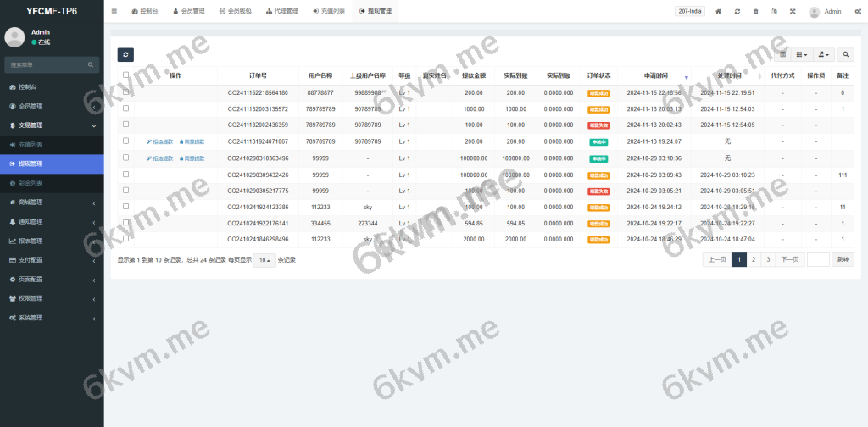Click the trash icon to clear cache
This screenshot has height=427, width=868.
[756, 11]
